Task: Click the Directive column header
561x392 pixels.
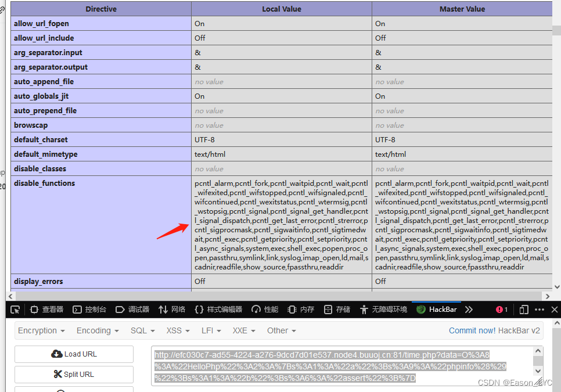Action: 101,9
